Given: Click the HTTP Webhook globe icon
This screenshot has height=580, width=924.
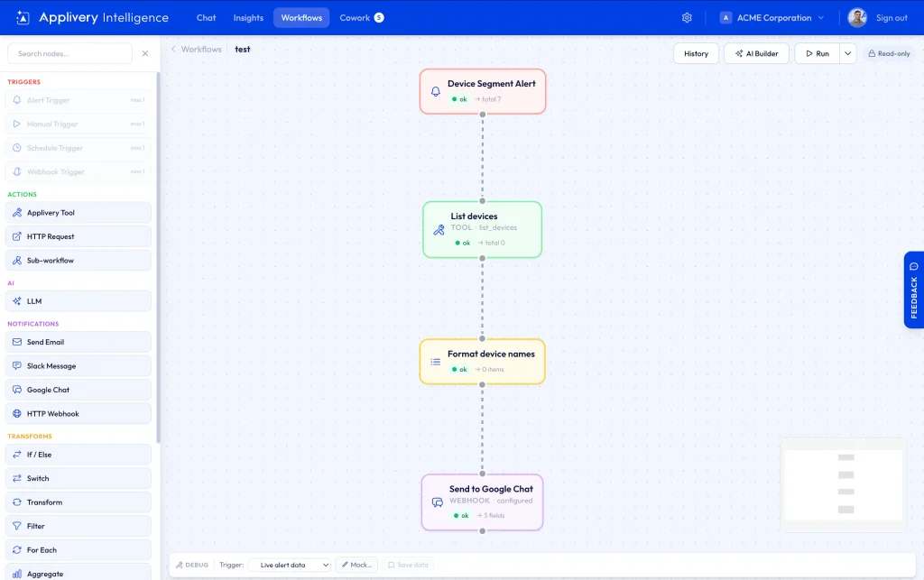Looking at the screenshot, I should [x=17, y=414].
